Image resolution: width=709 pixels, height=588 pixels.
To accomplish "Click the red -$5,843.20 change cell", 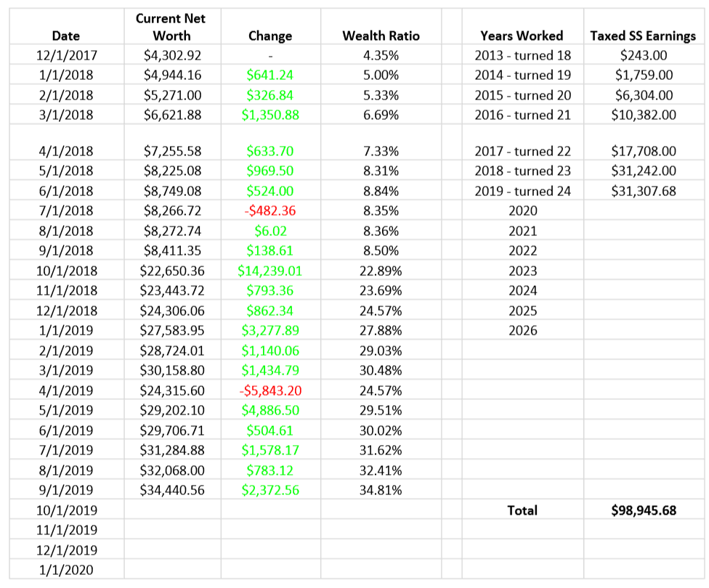I will pyautogui.click(x=270, y=391).
